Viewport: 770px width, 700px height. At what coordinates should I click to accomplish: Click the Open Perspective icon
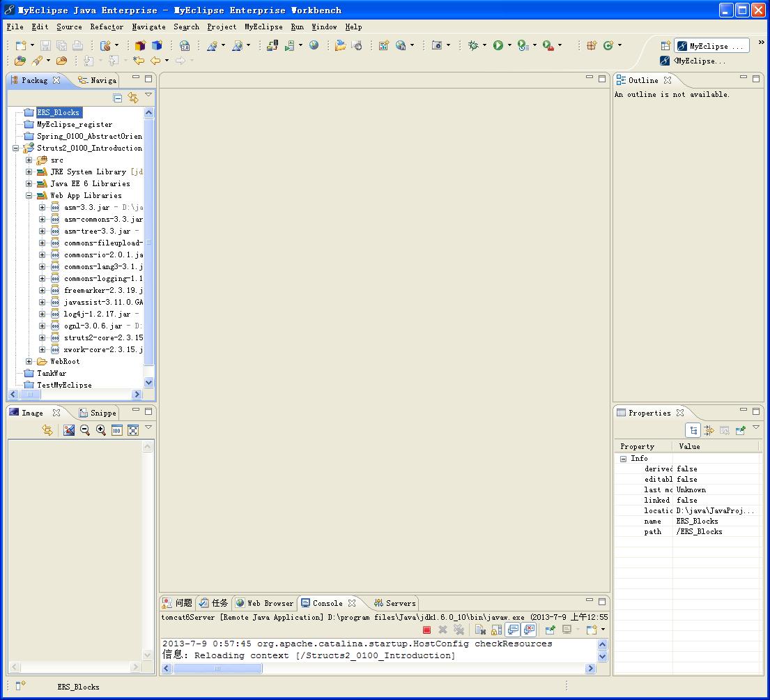pos(665,45)
